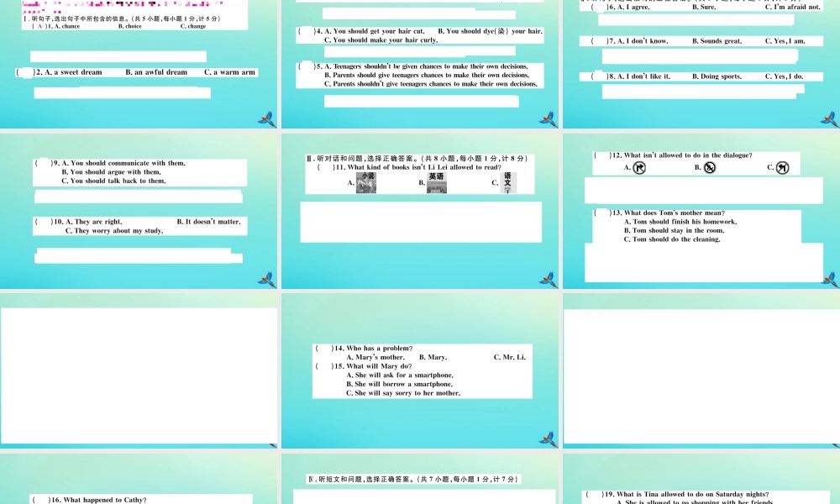Click the answer bracket for question 15
This screenshot has height=504, width=840.
(324, 366)
